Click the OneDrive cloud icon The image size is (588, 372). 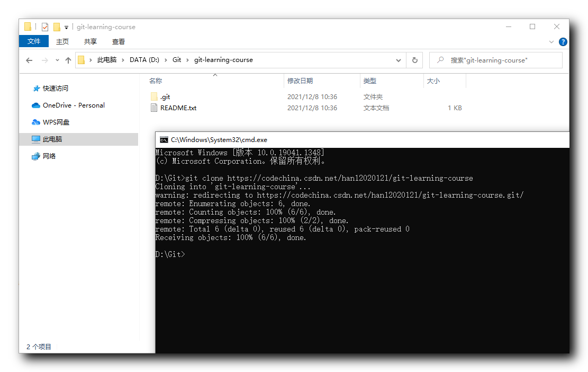[x=36, y=105]
